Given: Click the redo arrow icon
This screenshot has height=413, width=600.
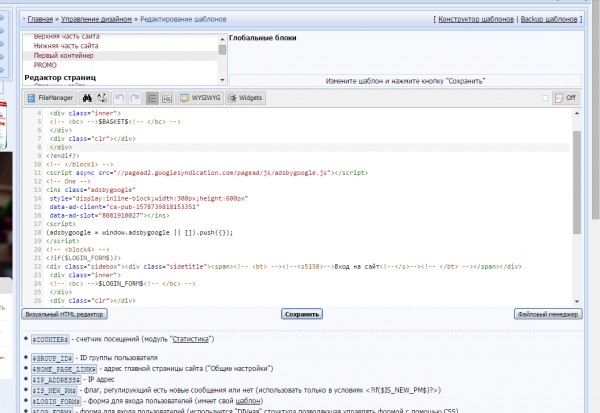Looking at the screenshot, I should (135, 98).
